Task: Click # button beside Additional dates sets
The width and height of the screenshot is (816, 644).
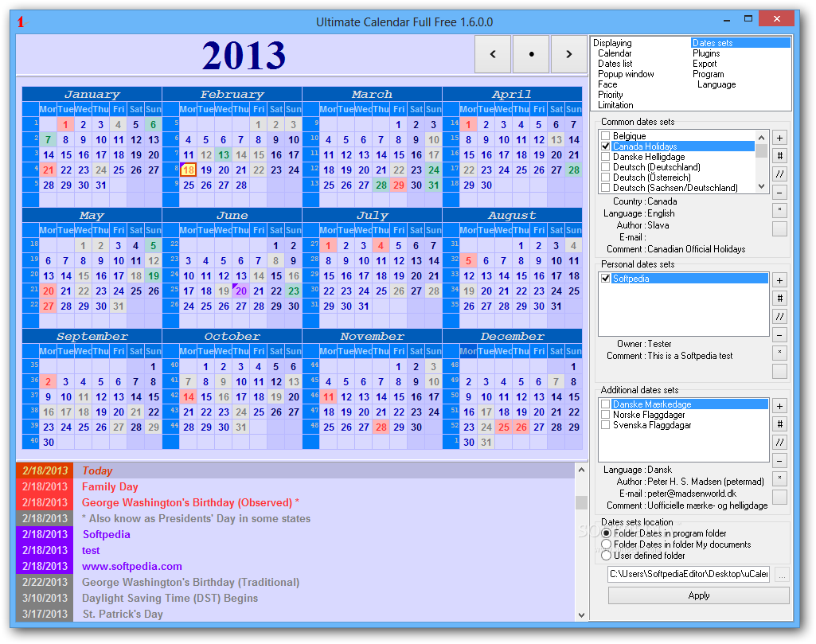Action: point(779,424)
